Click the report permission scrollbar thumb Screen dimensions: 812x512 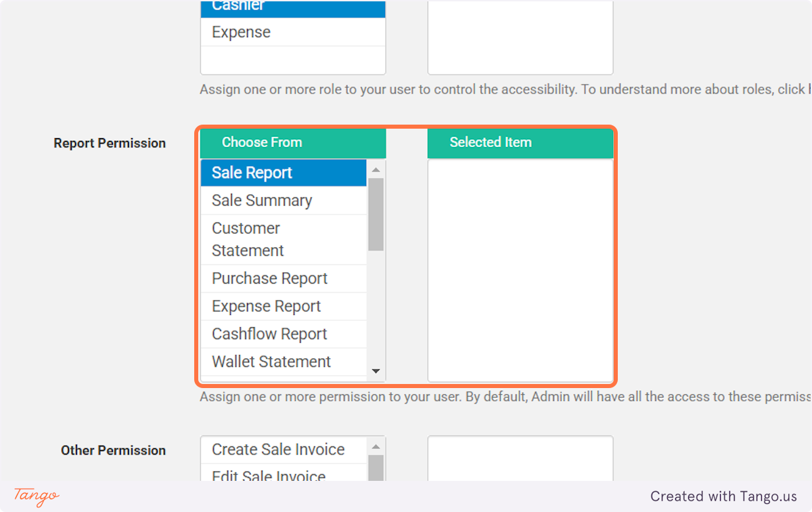tap(376, 214)
